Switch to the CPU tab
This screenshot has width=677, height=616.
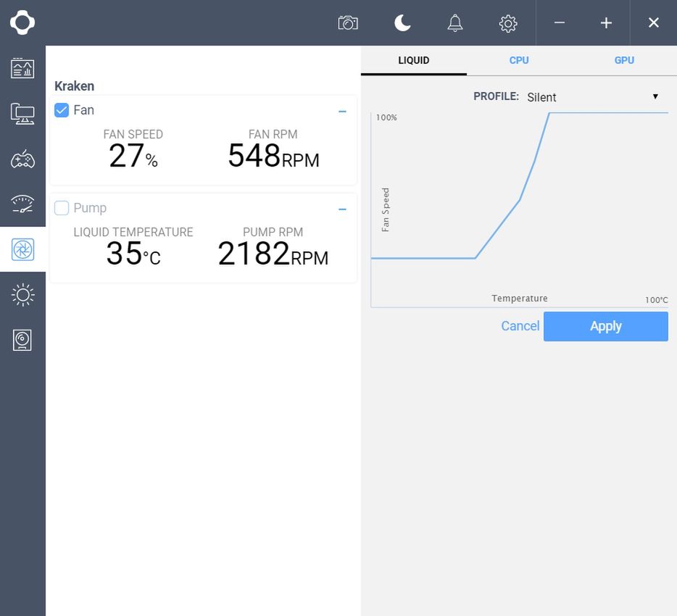(519, 60)
